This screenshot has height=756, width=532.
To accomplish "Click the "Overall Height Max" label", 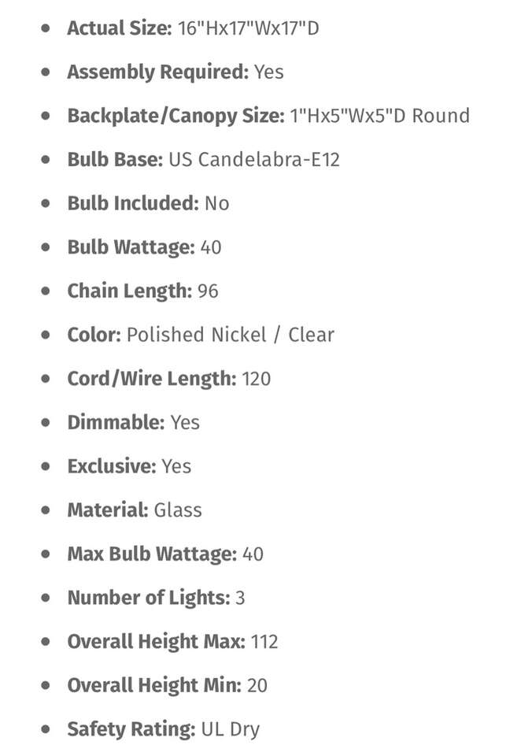I will [156, 642].
